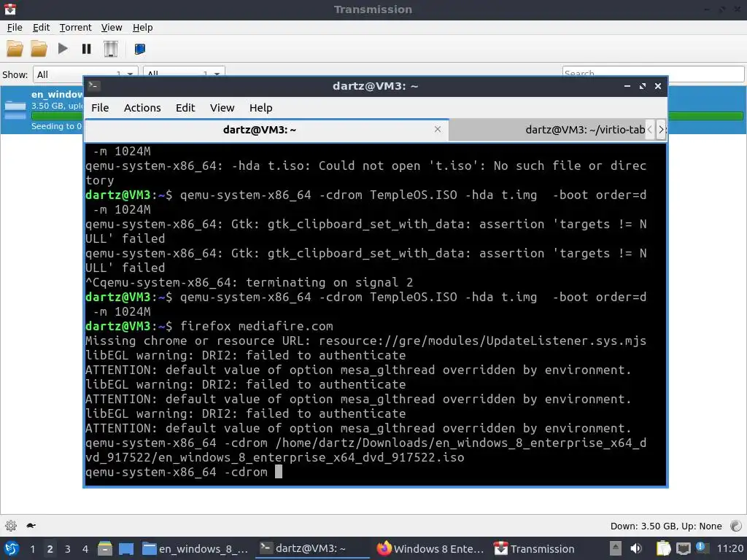Image resolution: width=747 pixels, height=560 pixels.
Task: Open Transmission Help menu
Action: 142,28
